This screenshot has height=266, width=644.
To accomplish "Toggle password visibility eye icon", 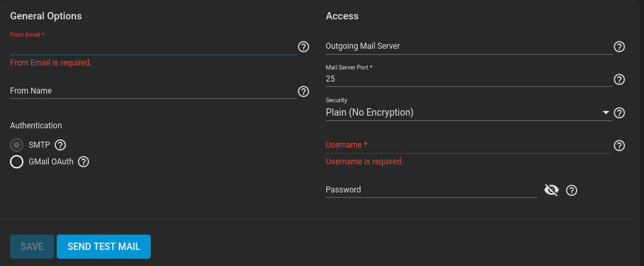I will pos(551,190).
